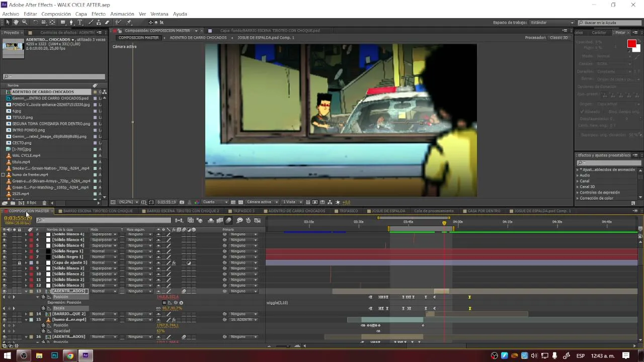Open the Graph Editor in the timeline
Screen dimensions: 644x362
pos(257,220)
